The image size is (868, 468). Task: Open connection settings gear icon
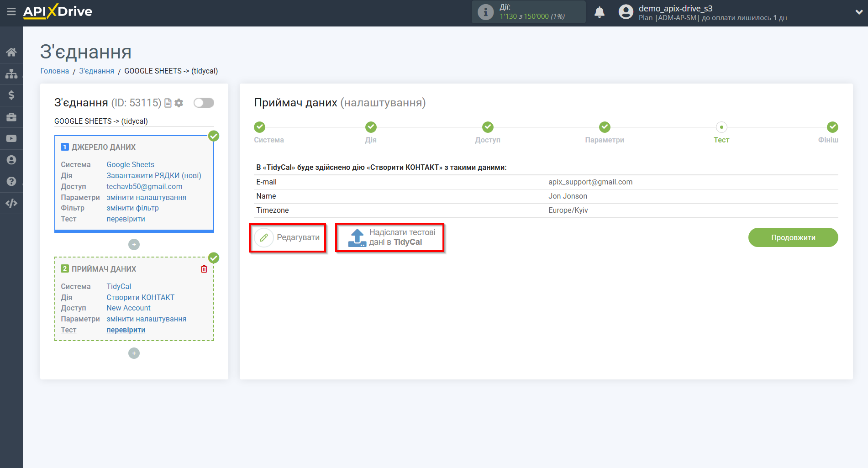click(179, 103)
